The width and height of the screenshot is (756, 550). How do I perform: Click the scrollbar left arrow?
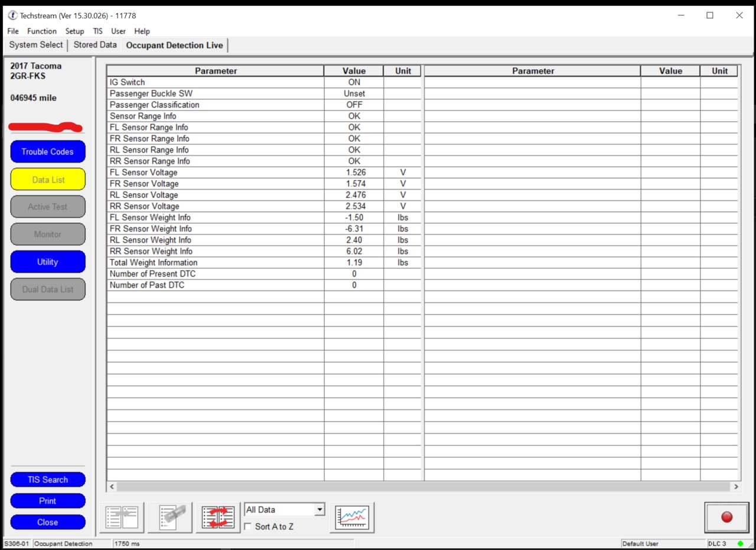click(x=112, y=487)
